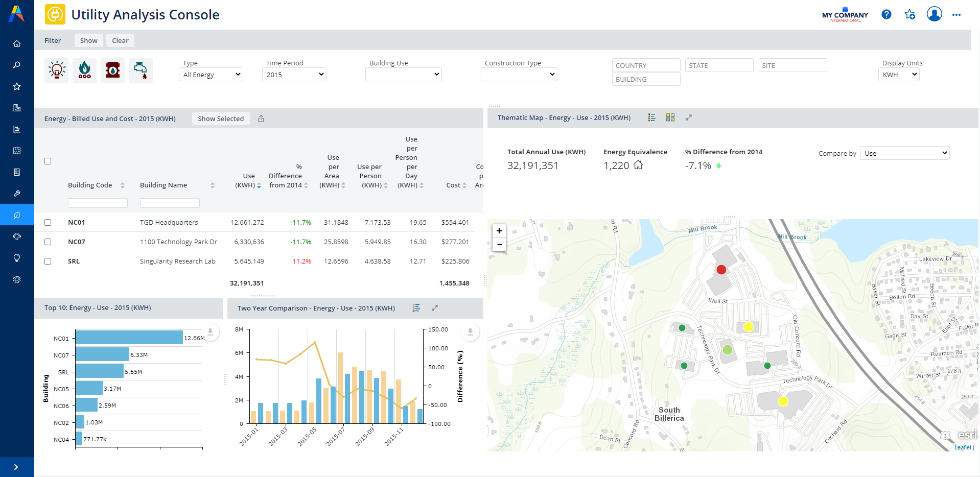Sort table by Cost column header

point(453,185)
